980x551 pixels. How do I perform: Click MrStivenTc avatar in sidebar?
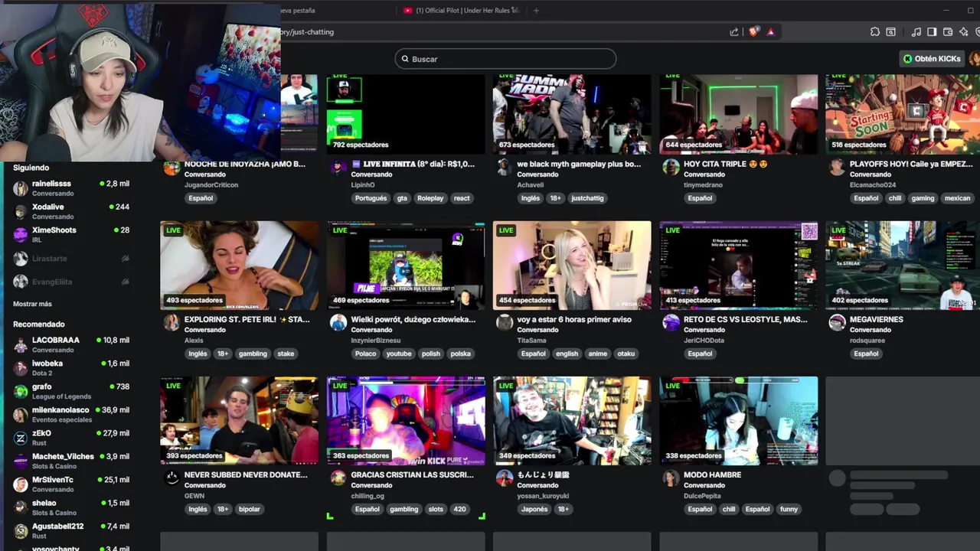21,484
